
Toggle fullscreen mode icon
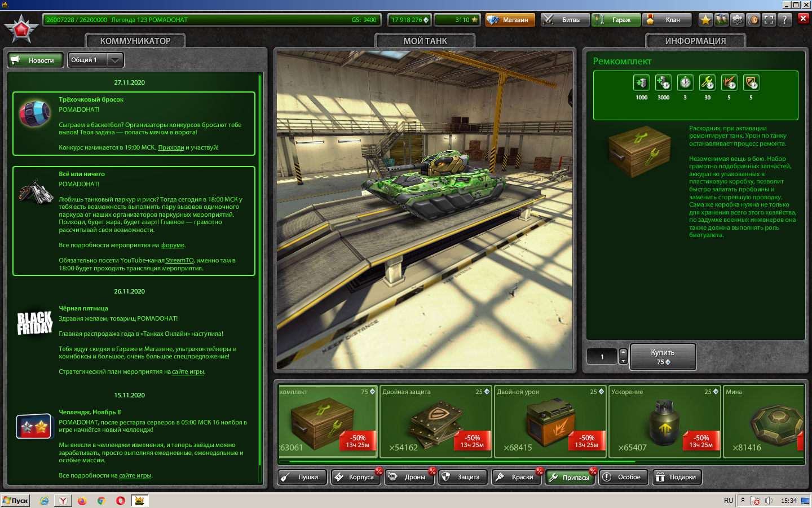tap(769, 20)
